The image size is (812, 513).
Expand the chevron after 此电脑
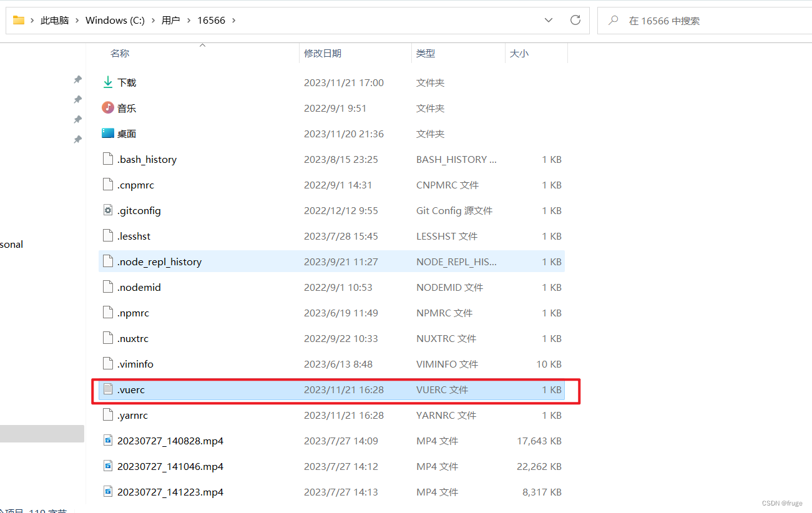coord(77,20)
